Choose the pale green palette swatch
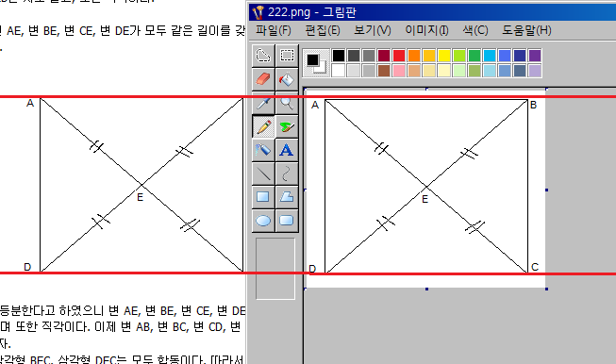616x364 pixels. (459, 71)
